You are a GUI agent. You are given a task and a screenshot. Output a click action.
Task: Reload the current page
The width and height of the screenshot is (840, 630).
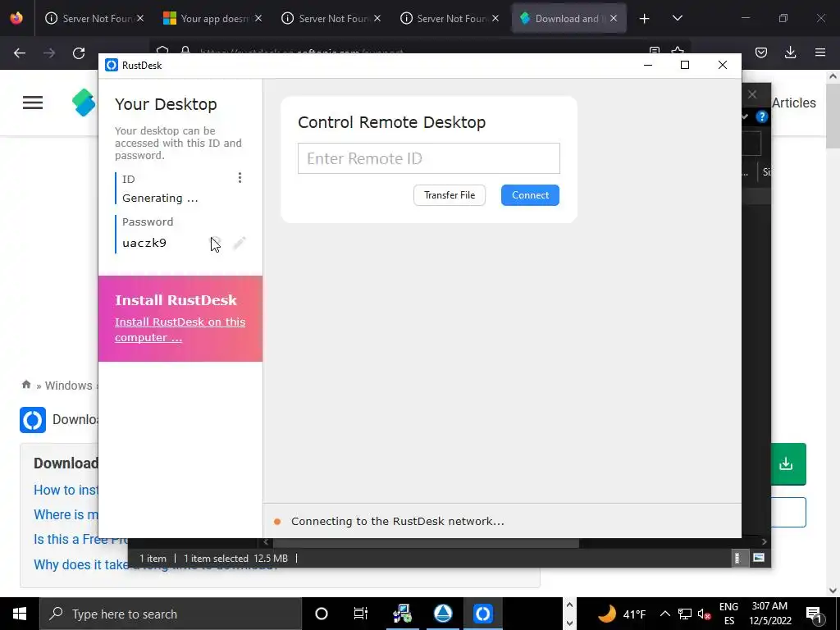(x=79, y=52)
